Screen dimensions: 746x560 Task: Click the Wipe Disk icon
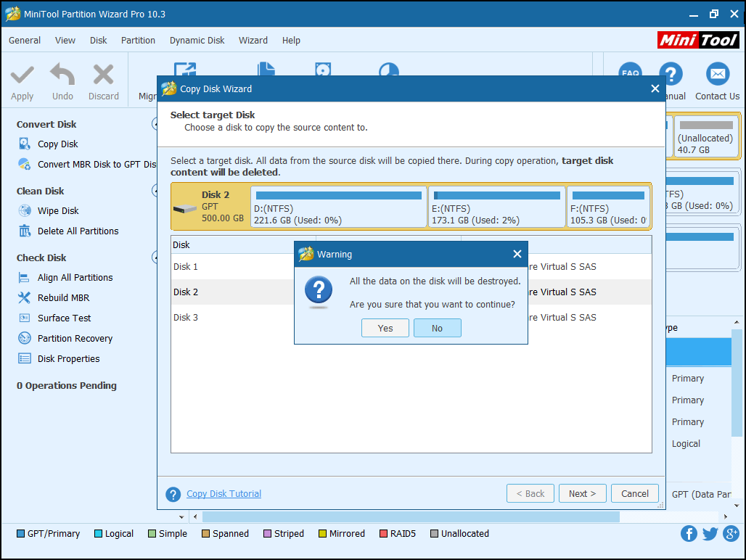25,211
